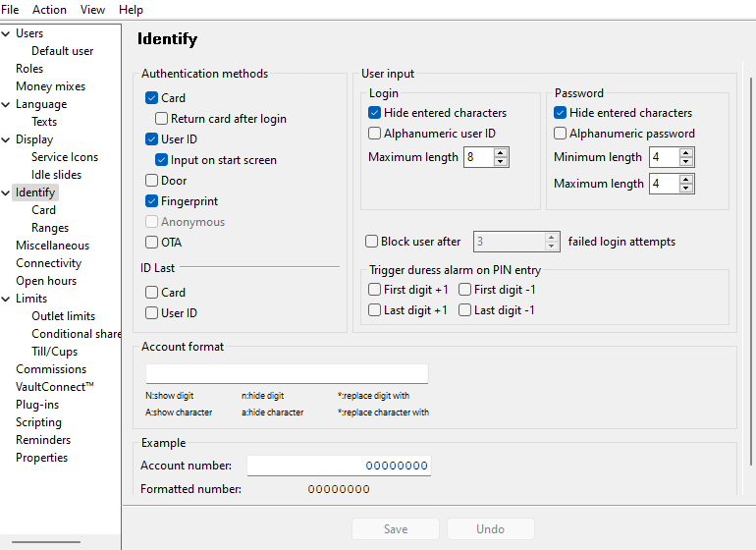Check Alphanumeric password option
756x550 pixels.
pos(561,134)
